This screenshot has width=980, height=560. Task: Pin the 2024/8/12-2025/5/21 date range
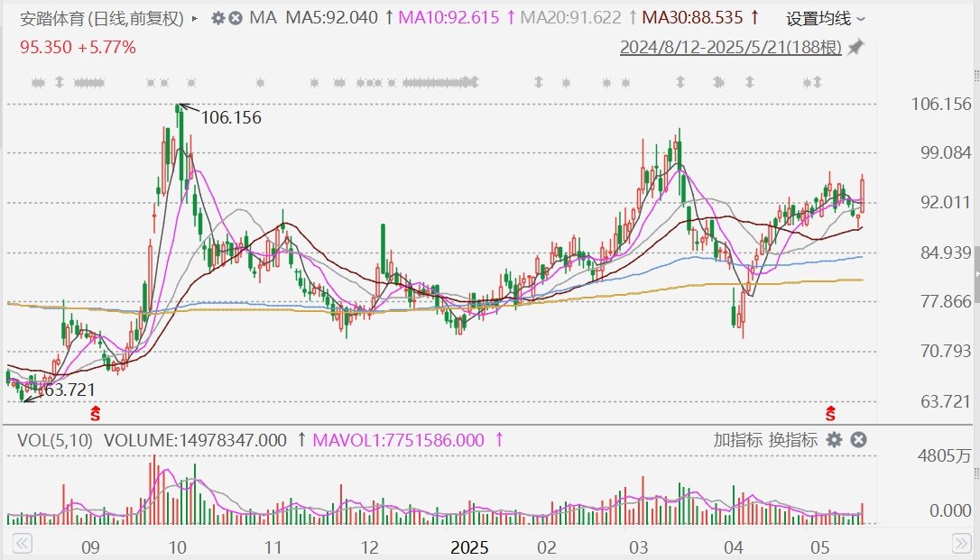coord(855,47)
